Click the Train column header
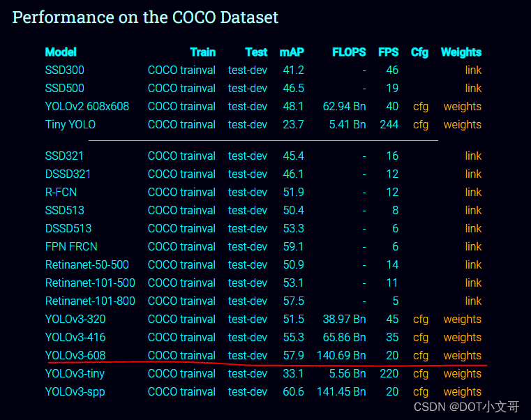 (202, 52)
